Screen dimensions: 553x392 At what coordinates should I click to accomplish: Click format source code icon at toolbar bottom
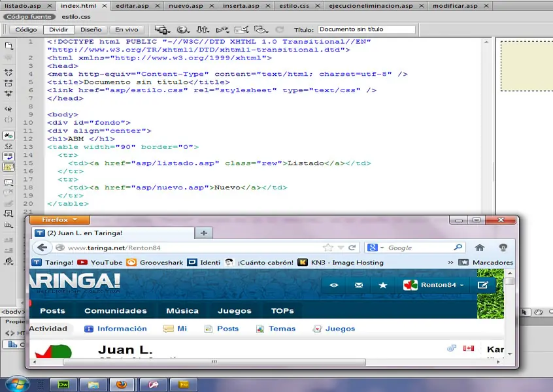[8, 261]
